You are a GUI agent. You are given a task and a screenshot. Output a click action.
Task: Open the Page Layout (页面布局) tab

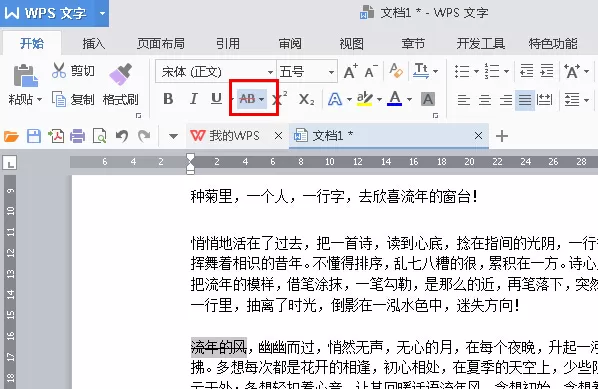point(161,44)
